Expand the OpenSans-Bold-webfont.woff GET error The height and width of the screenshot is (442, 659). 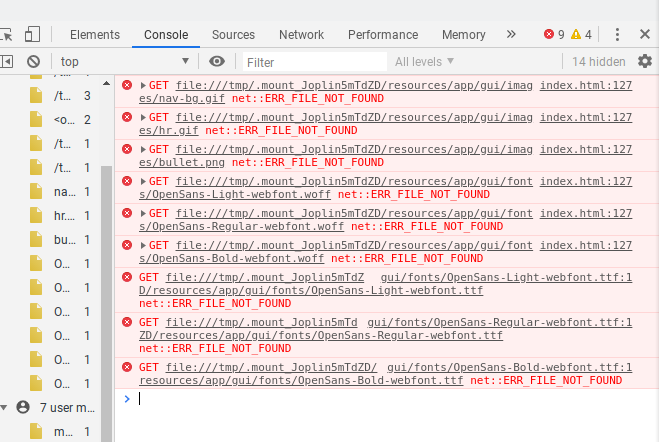pyautogui.click(x=143, y=245)
